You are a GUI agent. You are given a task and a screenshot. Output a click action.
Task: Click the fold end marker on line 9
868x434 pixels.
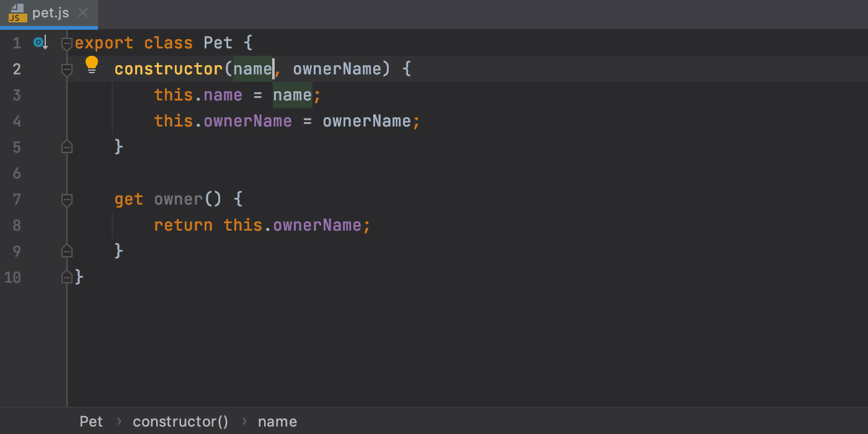coord(67,251)
